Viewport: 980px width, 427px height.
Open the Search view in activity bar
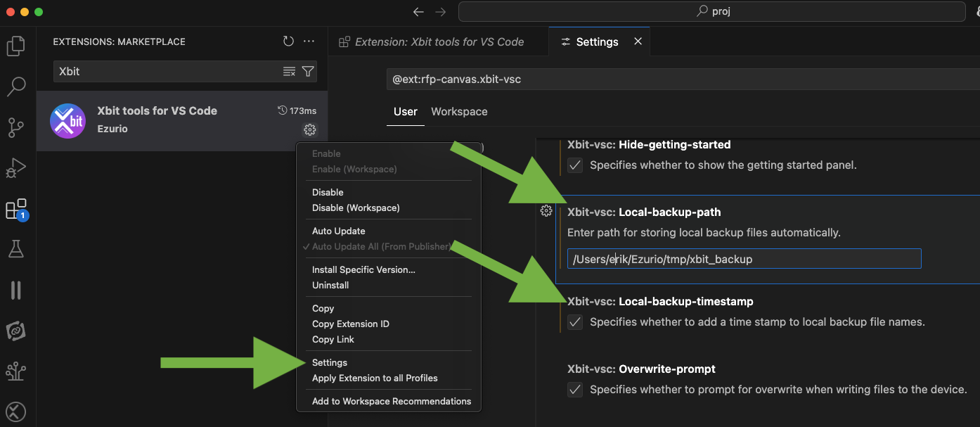point(15,87)
